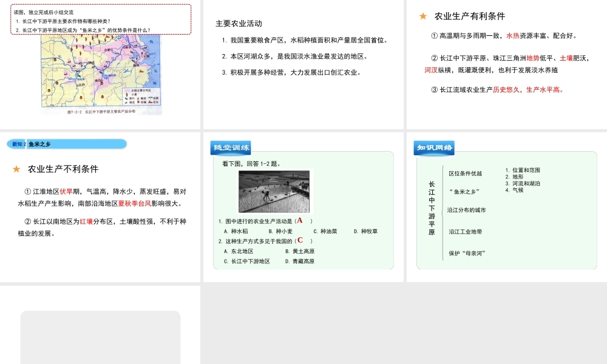Click the 知识网络 badge
The height and width of the screenshot is (364, 607).
(x=434, y=148)
